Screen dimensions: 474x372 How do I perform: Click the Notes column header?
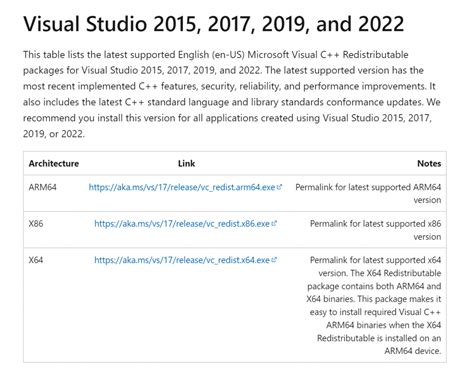coord(429,164)
